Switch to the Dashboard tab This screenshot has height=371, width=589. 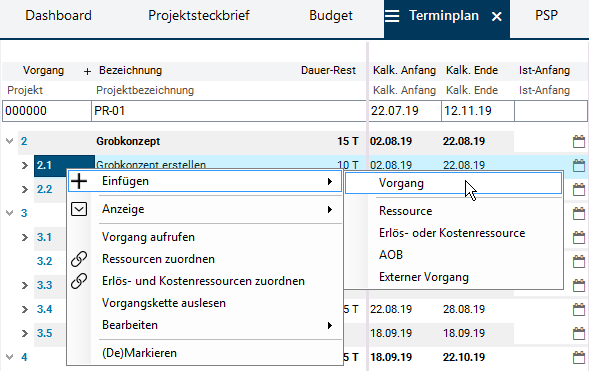[x=59, y=16]
